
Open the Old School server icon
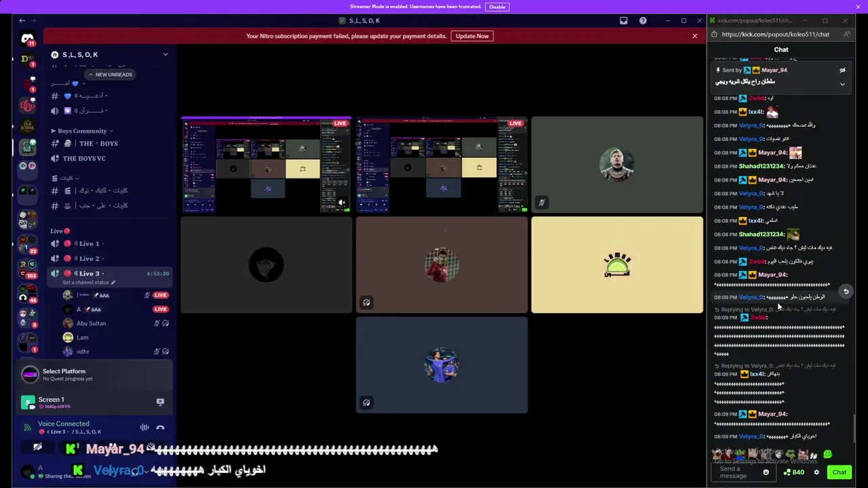pos(27,126)
